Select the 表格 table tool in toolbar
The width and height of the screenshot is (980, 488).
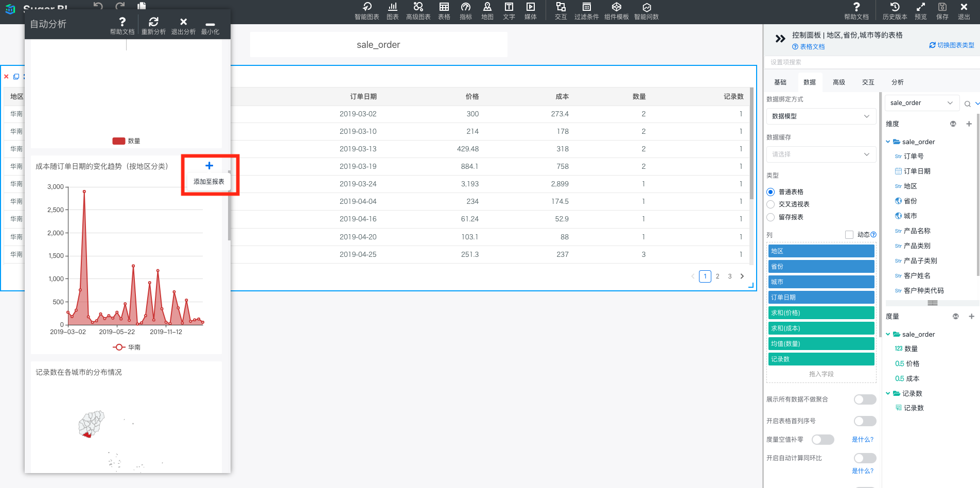[x=444, y=11]
